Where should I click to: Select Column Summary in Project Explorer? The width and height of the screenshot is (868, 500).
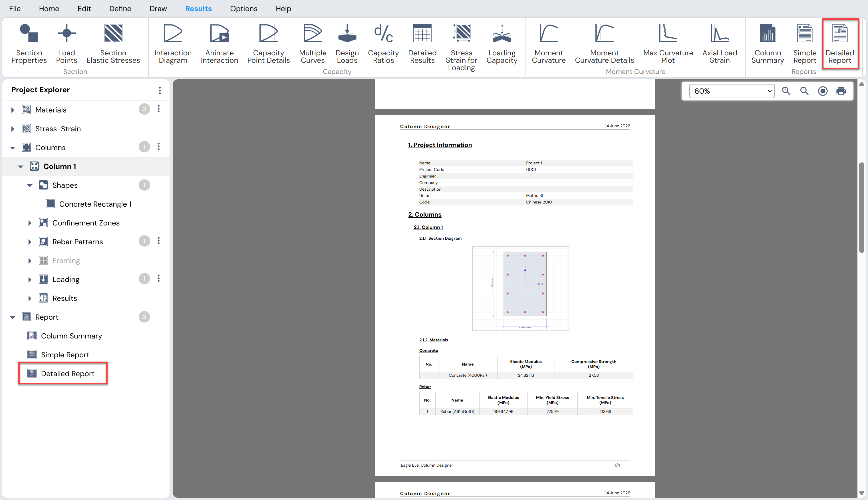pyautogui.click(x=65, y=336)
